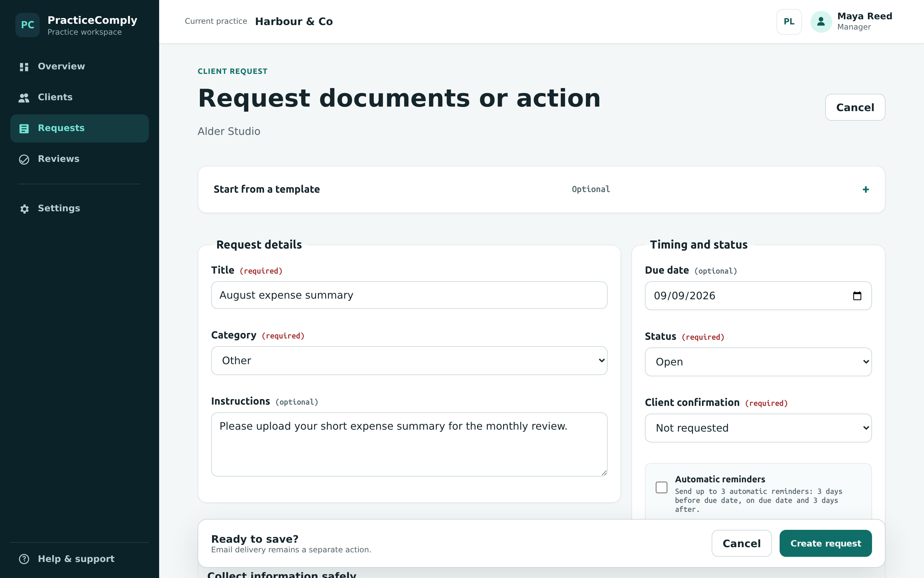Open the Status dropdown showing Open

[x=758, y=362]
